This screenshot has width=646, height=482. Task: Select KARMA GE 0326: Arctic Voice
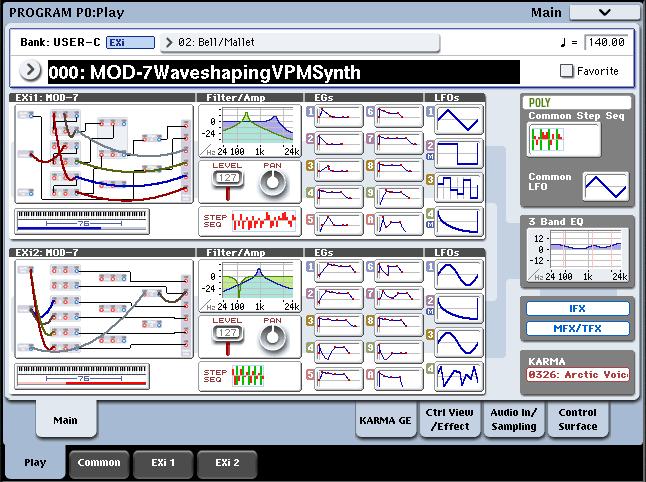click(578, 375)
